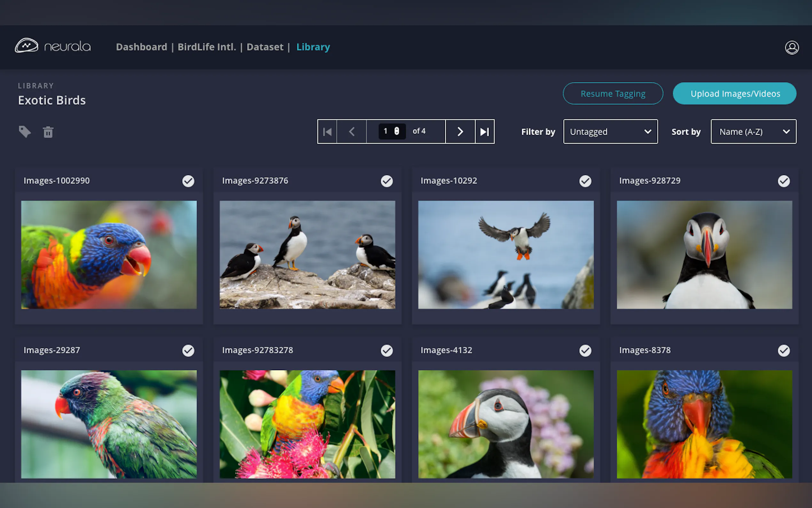Open the Dataset breadcrumb item

(264, 47)
